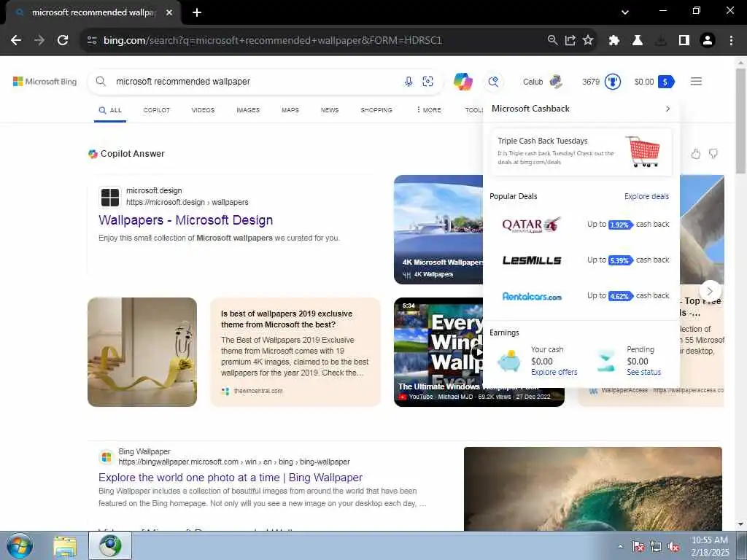Image resolution: width=747 pixels, height=560 pixels.
Task: Open Windows Explorer from taskbar
Action: coord(65,547)
